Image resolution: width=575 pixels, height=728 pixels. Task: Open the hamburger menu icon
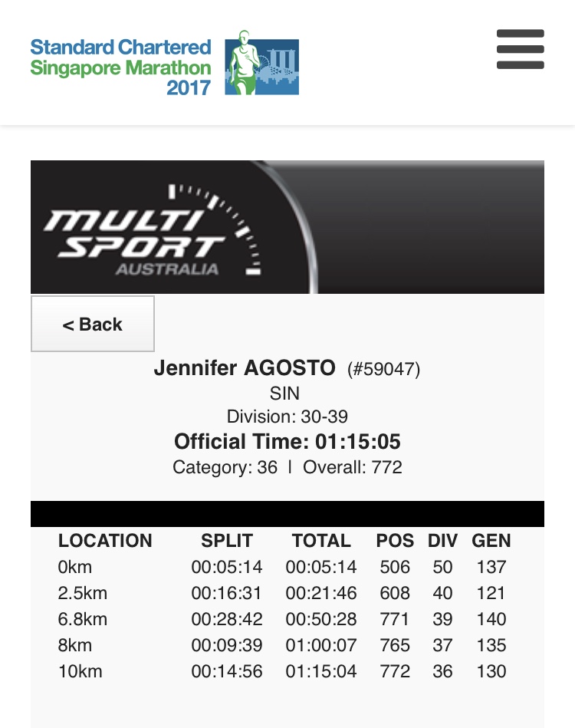click(521, 49)
